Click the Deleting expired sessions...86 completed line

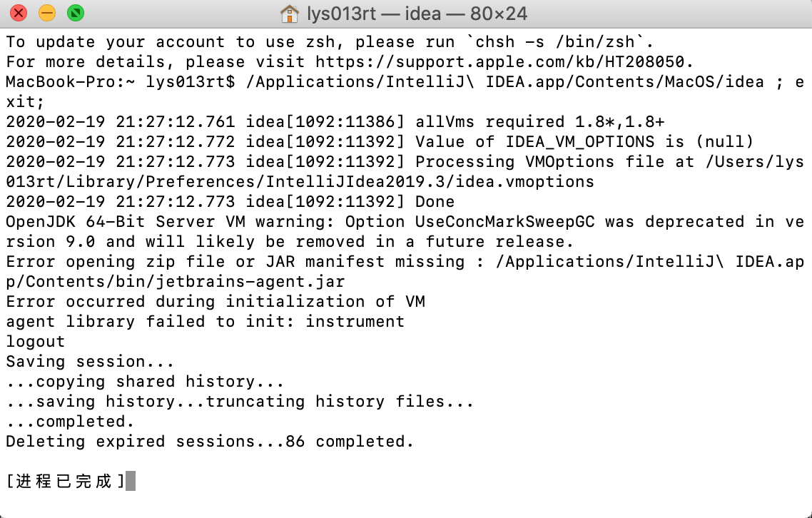(210, 442)
